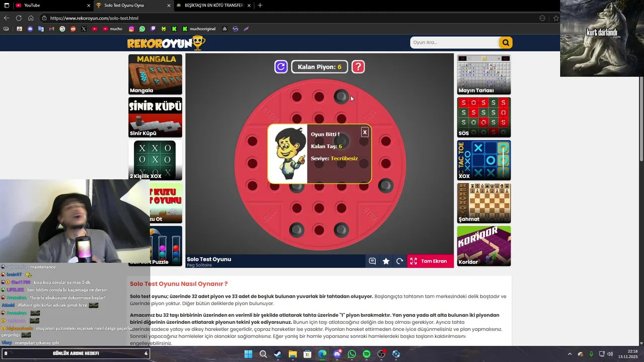Open the Mangala game thumbnail
The width and height of the screenshot is (644, 362).
(155, 74)
